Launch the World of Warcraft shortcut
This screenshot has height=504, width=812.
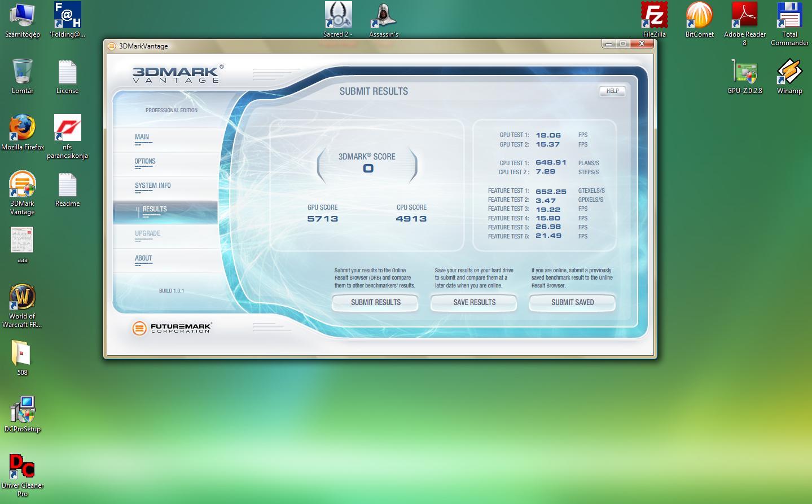coord(23,297)
